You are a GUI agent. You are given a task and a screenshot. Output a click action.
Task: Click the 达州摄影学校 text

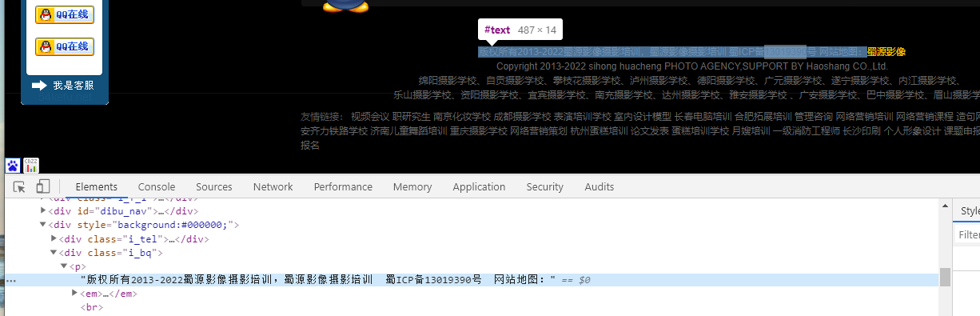[691, 94]
